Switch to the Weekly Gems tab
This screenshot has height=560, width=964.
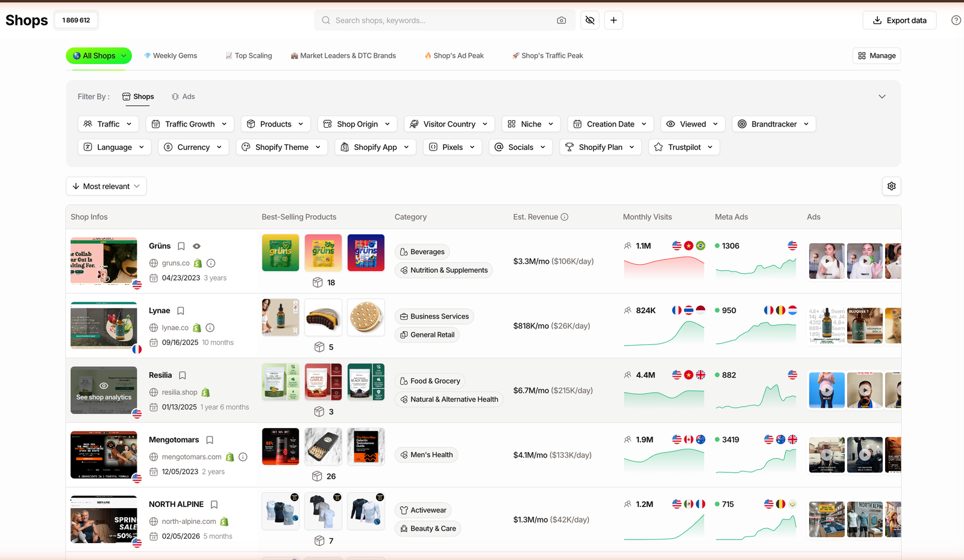[x=171, y=55]
